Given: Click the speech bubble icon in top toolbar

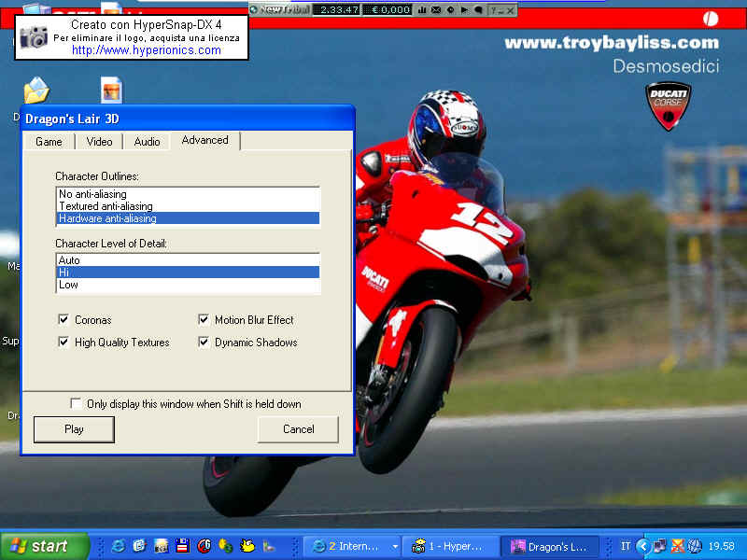Looking at the screenshot, I should [x=478, y=9].
